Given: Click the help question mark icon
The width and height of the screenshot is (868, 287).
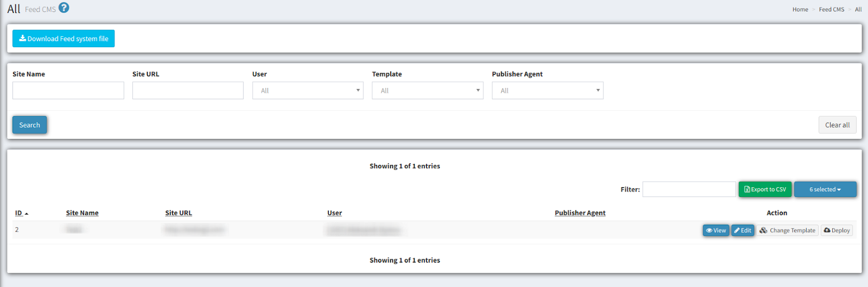Looking at the screenshot, I should [64, 8].
